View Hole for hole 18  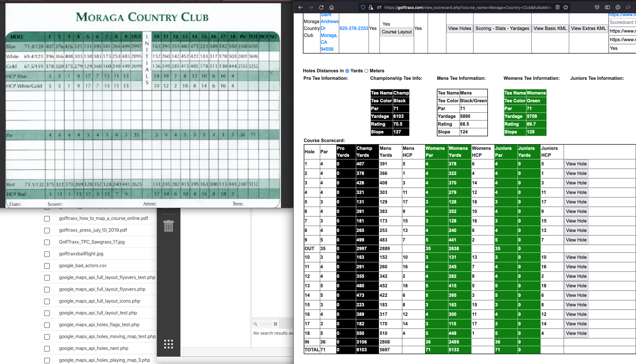click(x=576, y=333)
